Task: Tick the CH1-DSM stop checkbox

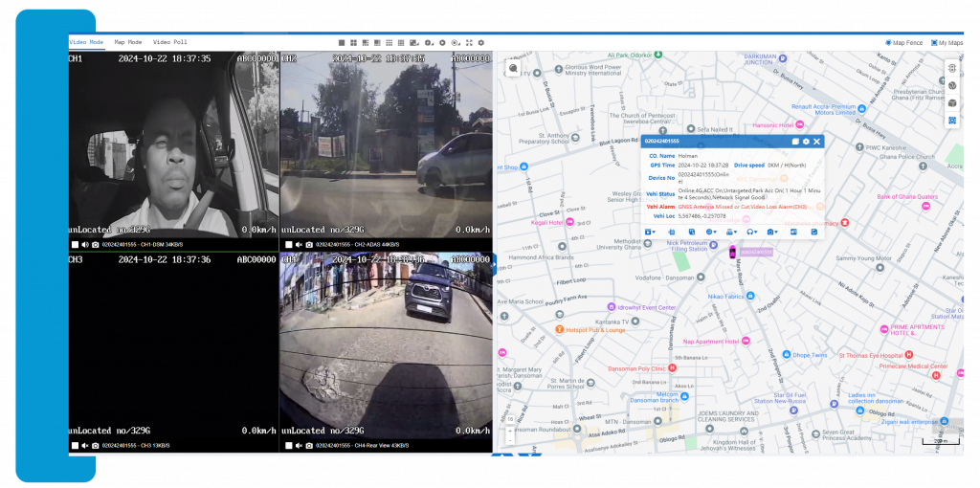Action: tap(75, 245)
